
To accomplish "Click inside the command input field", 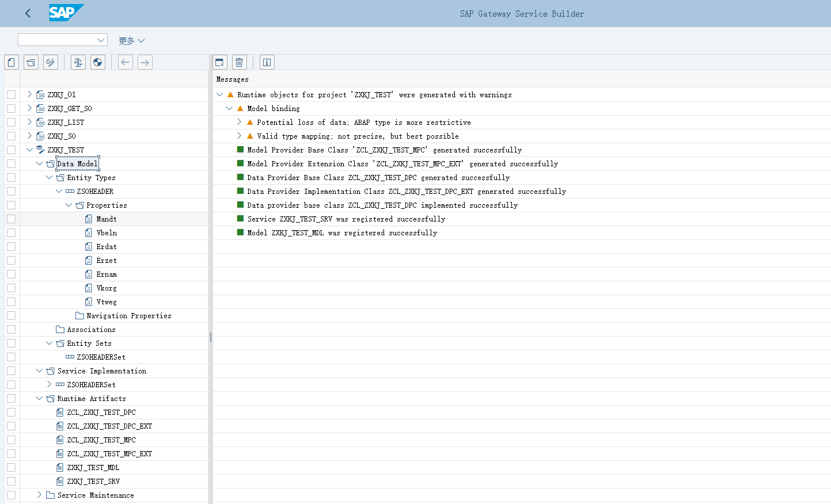I will [57, 40].
